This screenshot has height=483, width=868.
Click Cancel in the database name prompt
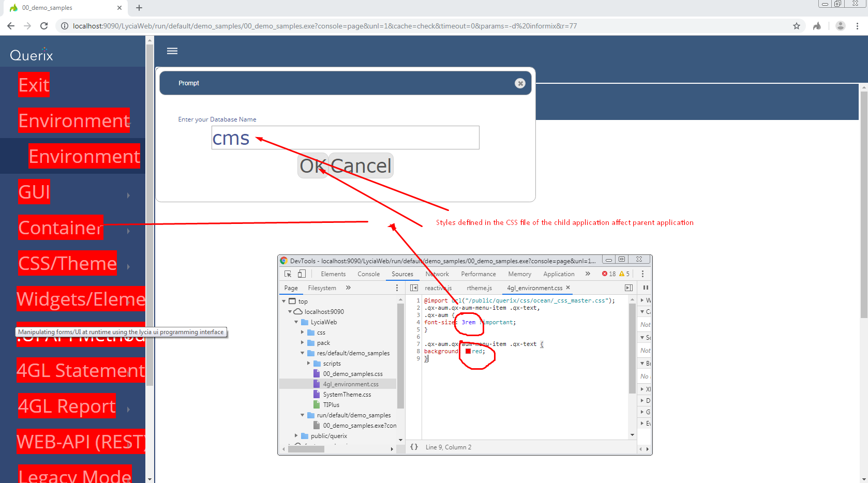pyautogui.click(x=361, y=165)
